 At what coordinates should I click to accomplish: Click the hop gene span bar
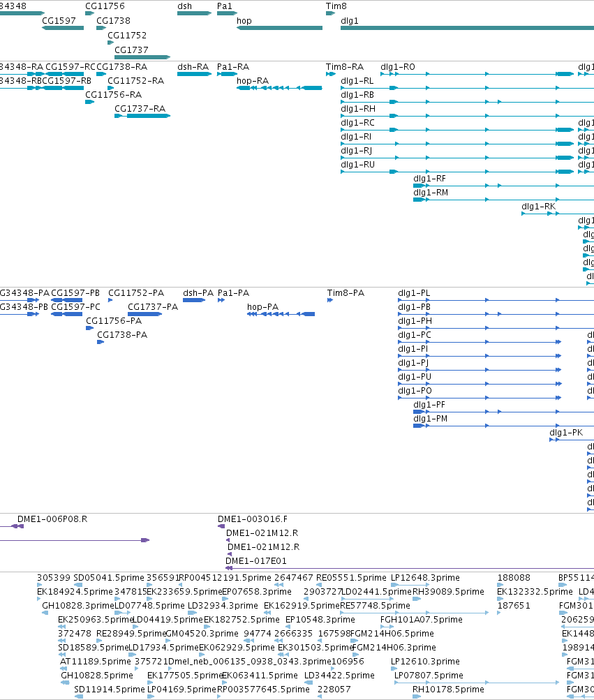coord(280,28)
